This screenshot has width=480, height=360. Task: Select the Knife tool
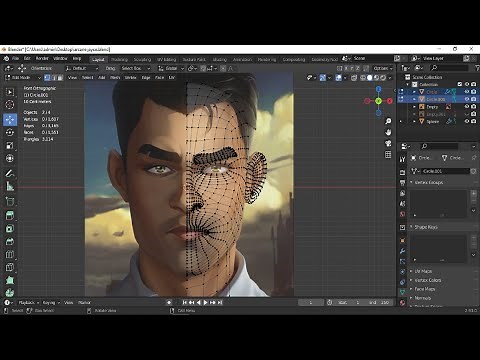10,267
